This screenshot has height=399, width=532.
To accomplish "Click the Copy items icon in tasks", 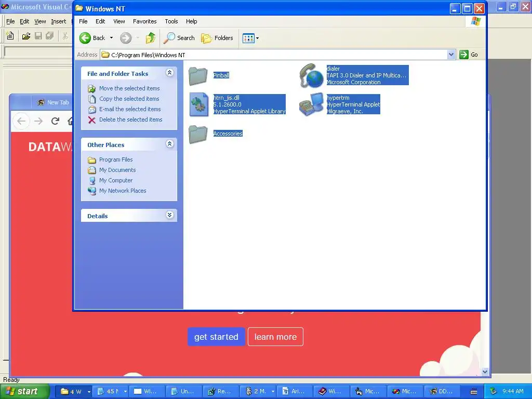I will (92, 99).
